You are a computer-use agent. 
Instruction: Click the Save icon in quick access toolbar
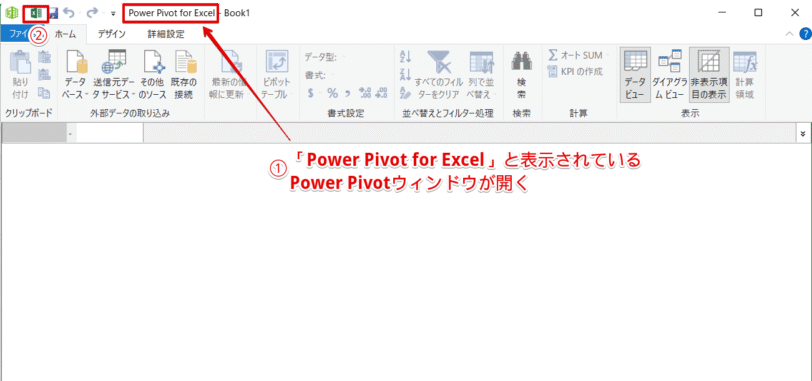[x=53, y=13]
